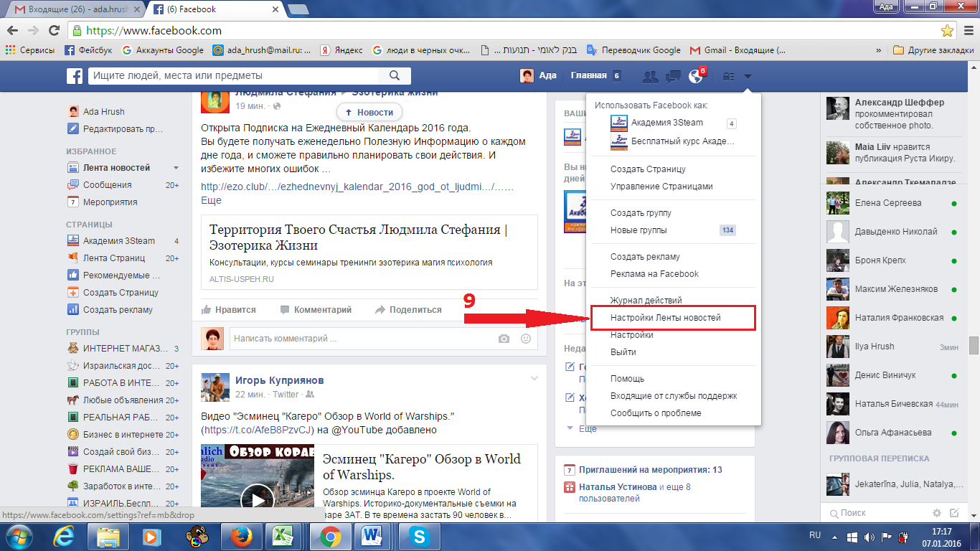This screenshot has height=551, width=980.
Task: Open Excel from the taskbar
Action: pyautogui.click(x=285, y=536)
